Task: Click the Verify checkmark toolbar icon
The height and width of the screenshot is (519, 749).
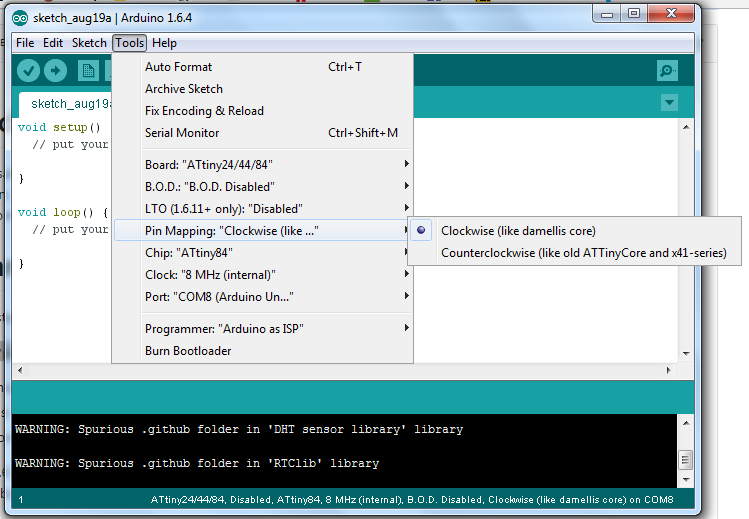Action: [28, 71]
